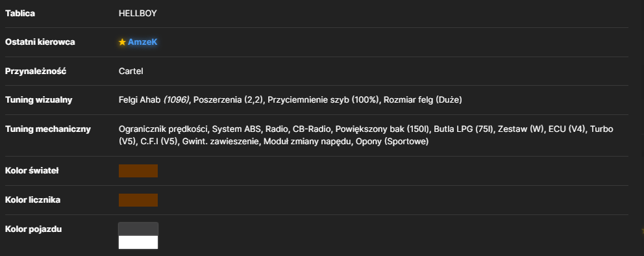
Task: Click the Cartel affiliation value
Action: (130, 71)
